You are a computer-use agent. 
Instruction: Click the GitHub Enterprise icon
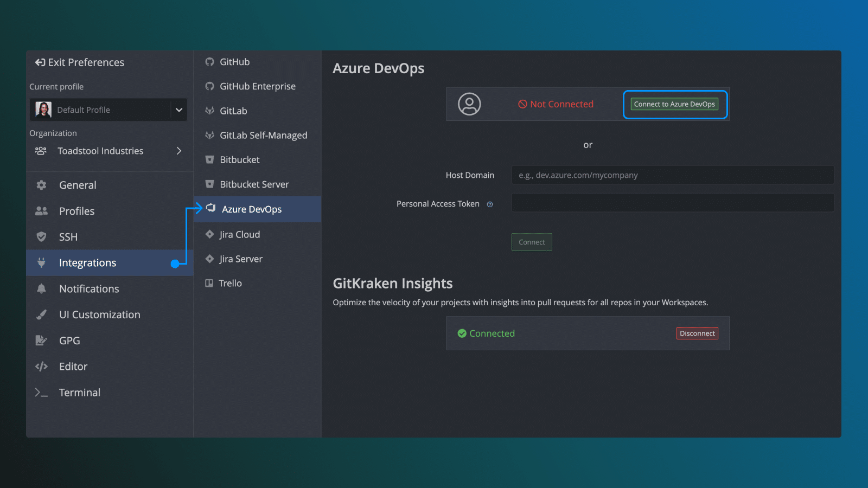[x=209, y=86]
